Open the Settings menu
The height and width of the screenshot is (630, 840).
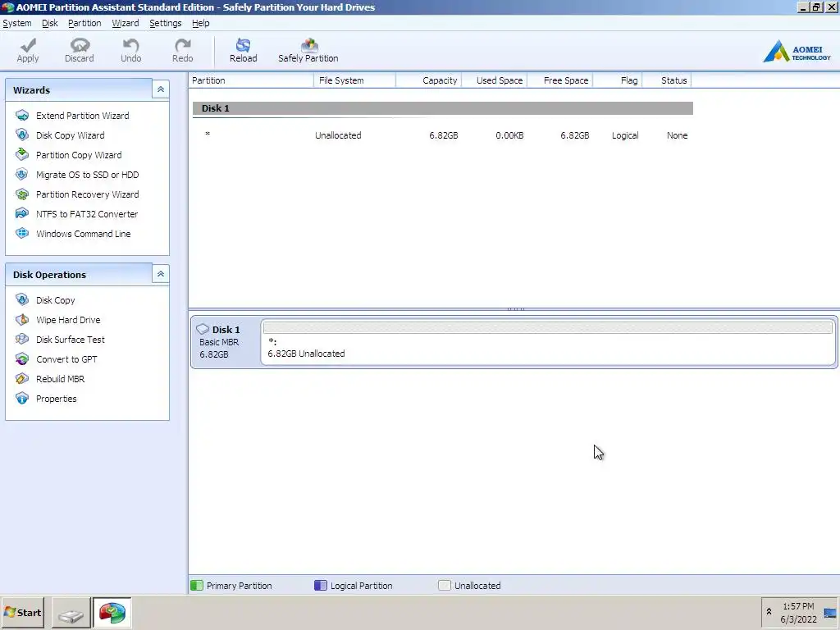coord(166,23)
